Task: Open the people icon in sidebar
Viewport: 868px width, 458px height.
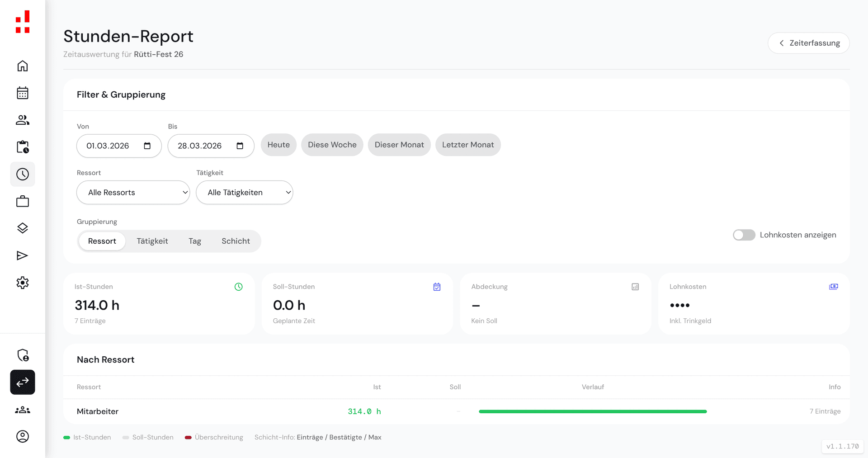Action: pos(23,120)
